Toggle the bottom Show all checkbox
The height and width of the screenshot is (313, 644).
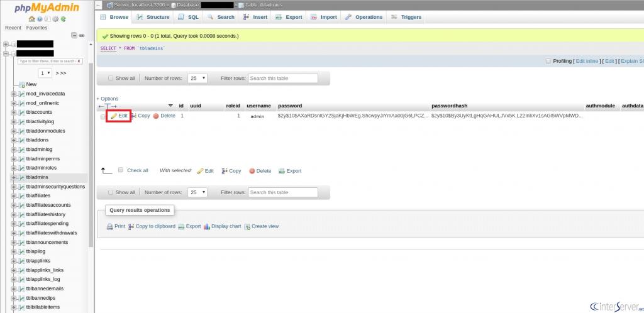coord(111,192)
